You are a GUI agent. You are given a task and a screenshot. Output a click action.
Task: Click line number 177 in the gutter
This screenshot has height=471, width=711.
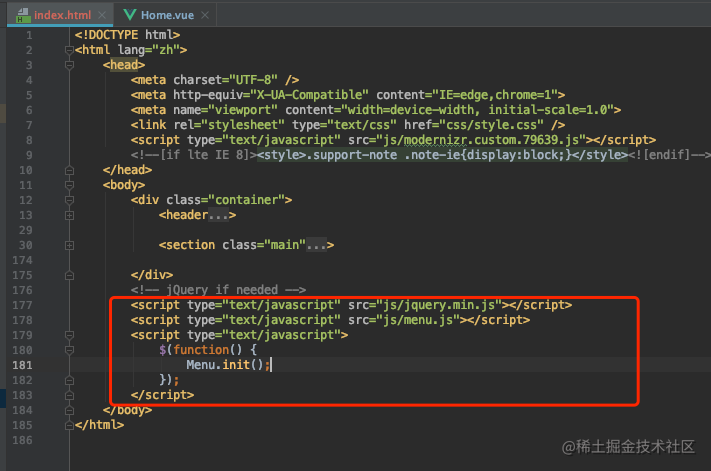point(22,305)
